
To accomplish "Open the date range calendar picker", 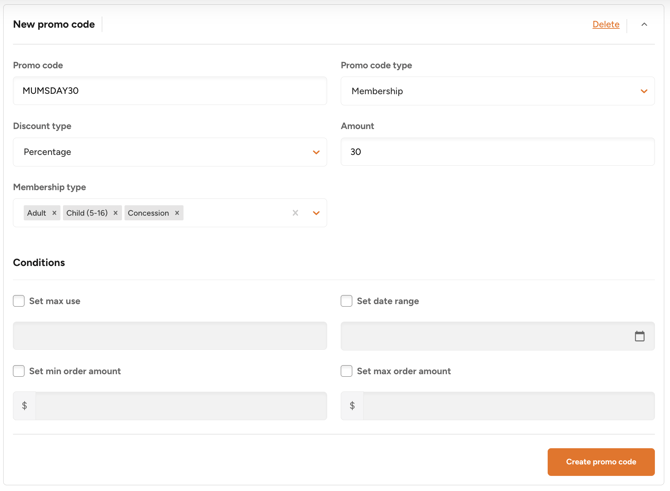I will pyautogui.click(x=639, y=336).
